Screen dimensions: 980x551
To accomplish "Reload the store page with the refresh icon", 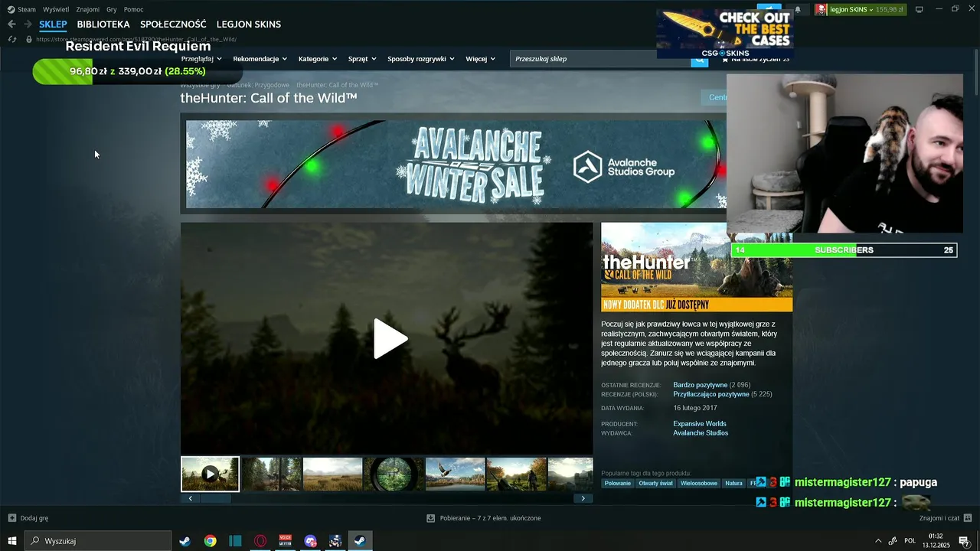I will coord(11,39).
